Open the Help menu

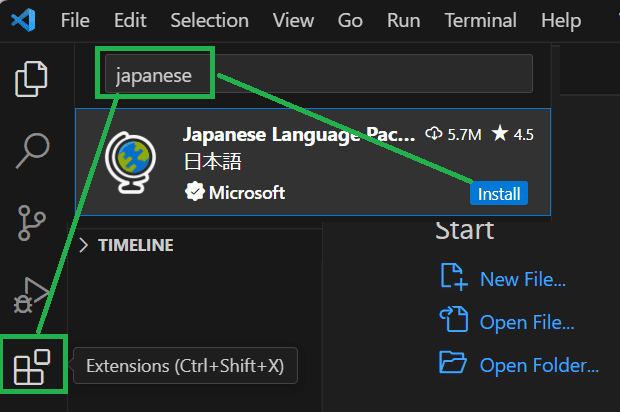(561, 20)
